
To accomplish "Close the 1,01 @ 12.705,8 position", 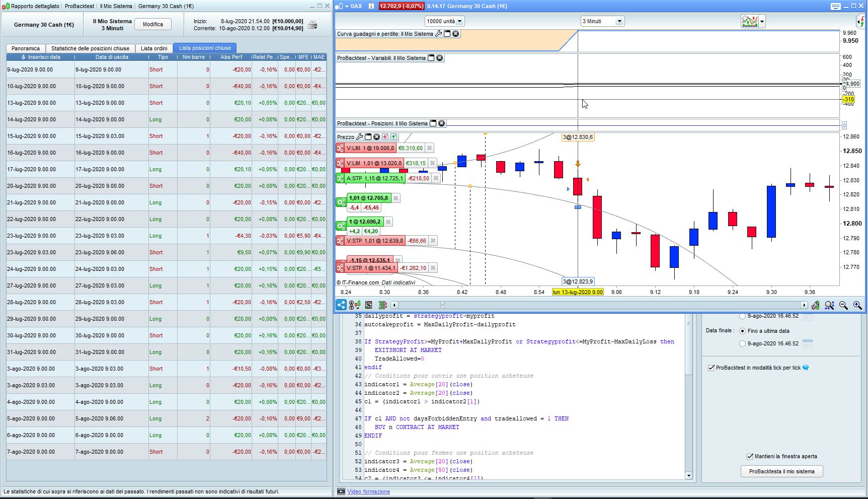I will point(396,198).
